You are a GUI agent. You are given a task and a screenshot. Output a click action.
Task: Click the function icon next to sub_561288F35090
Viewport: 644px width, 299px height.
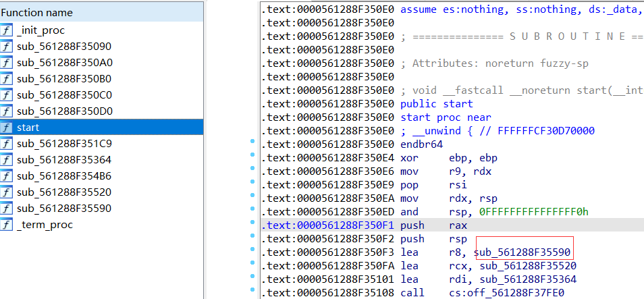click(7, 47)
